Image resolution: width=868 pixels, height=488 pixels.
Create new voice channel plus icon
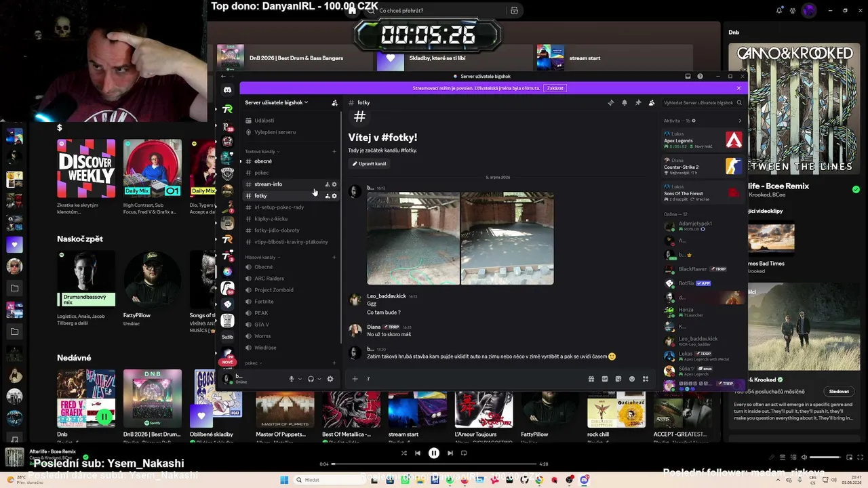[x=334, y=258]
